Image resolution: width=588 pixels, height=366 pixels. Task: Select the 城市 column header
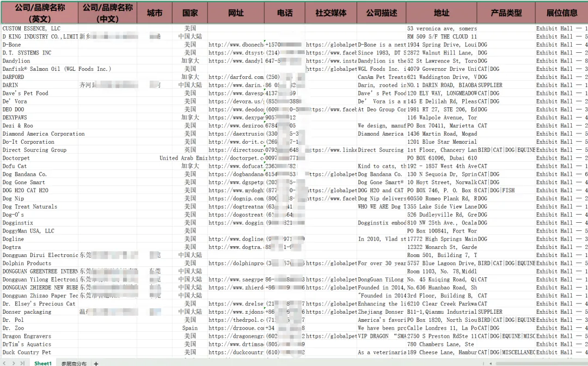(155, 13)
